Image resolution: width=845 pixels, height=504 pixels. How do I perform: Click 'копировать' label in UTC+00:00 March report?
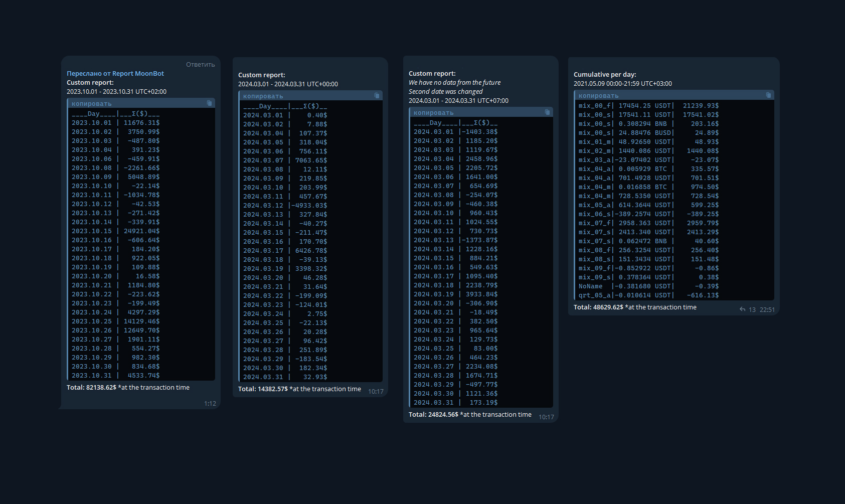pyautogui.click(x=263, y=96)
